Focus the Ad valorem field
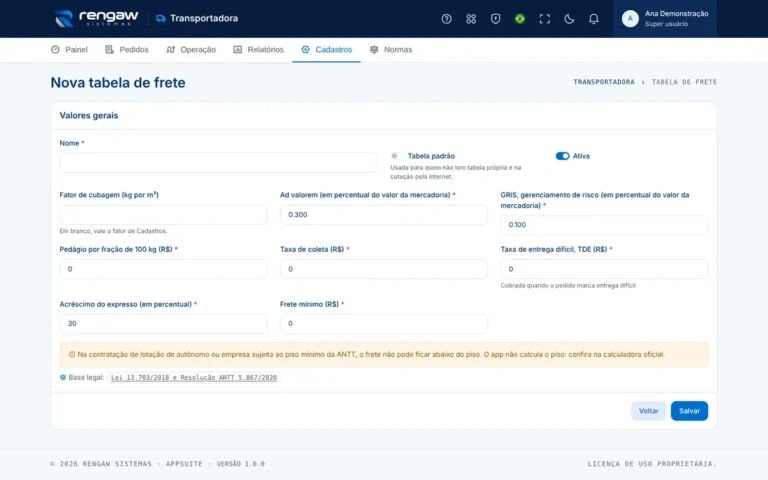Screen dimensions: 768x480 click(384, 215)
